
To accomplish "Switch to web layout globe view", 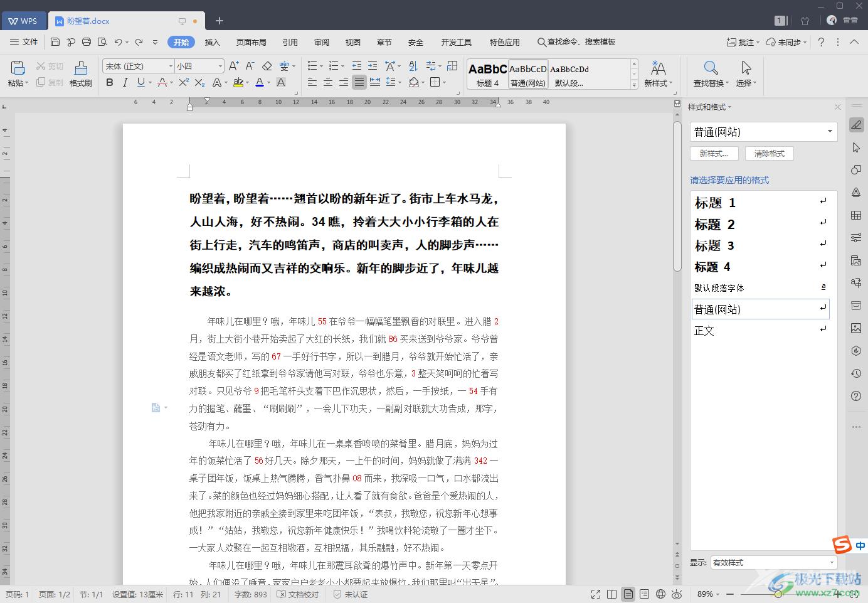I will click(660, 594).
